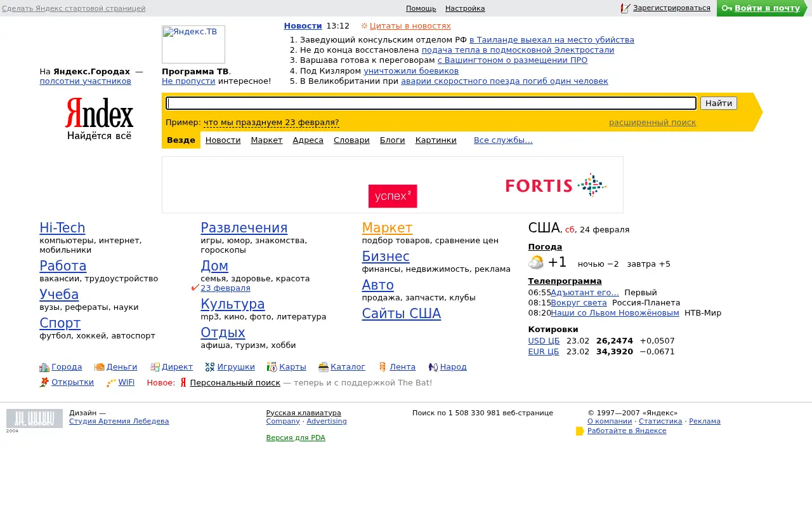Open the Hi-Tech category
Screen dimensions: 812x508
coord(62,228)
